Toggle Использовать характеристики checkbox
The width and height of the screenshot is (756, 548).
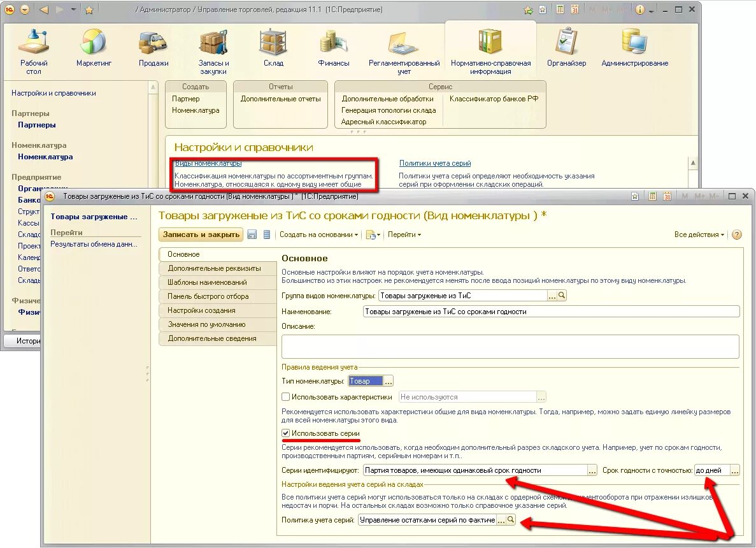[x=285, y=396]
